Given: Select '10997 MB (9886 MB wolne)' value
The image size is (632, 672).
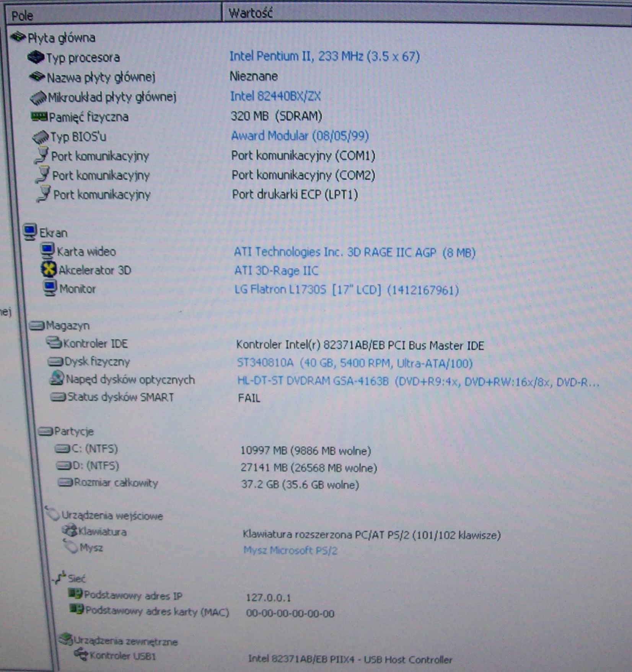Looking at the screenshot, I should 306,451.
